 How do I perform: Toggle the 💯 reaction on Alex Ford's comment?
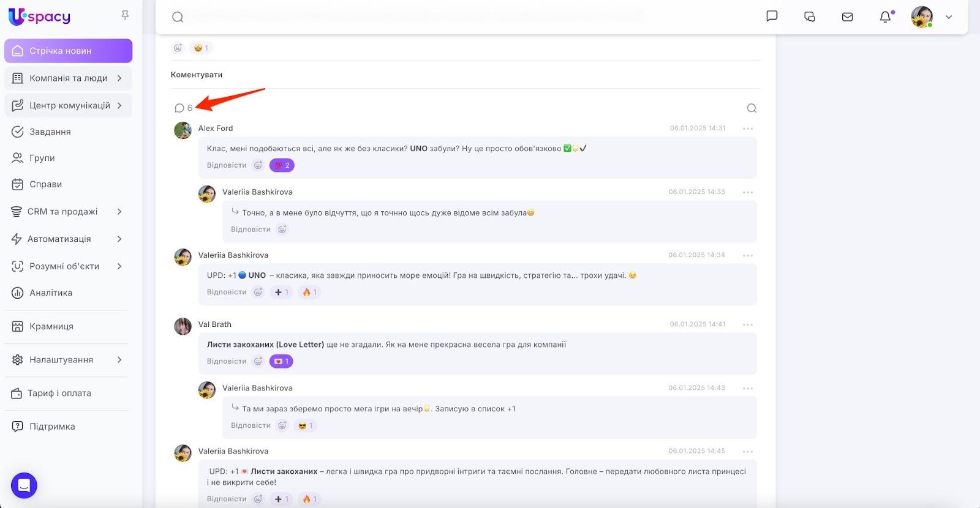pyautogui.click(x=282, y=165)
